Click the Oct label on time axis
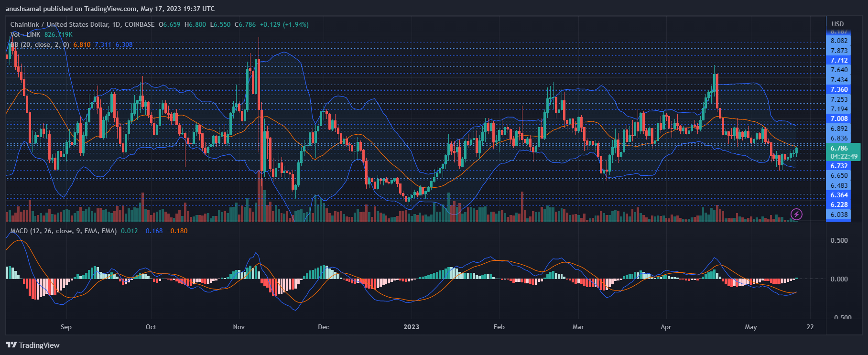The image size is (868, 355). click(151, 327)
